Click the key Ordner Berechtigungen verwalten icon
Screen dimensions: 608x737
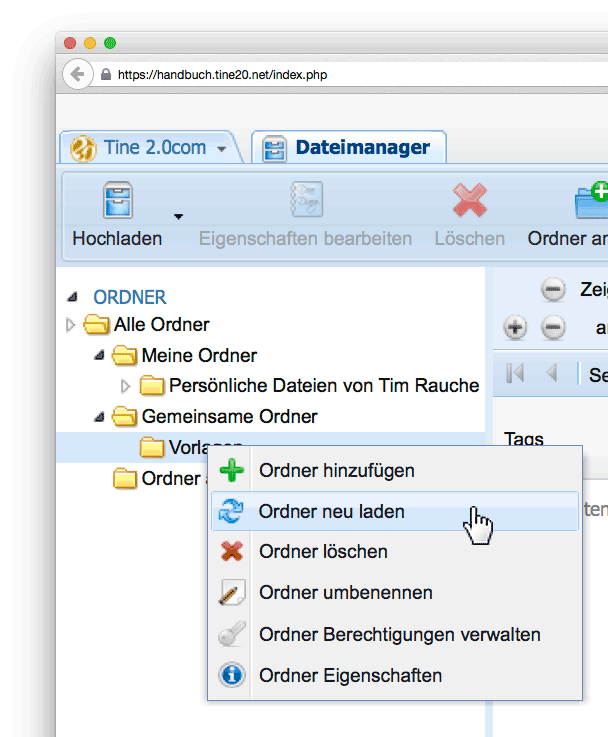tap(232, 634)
